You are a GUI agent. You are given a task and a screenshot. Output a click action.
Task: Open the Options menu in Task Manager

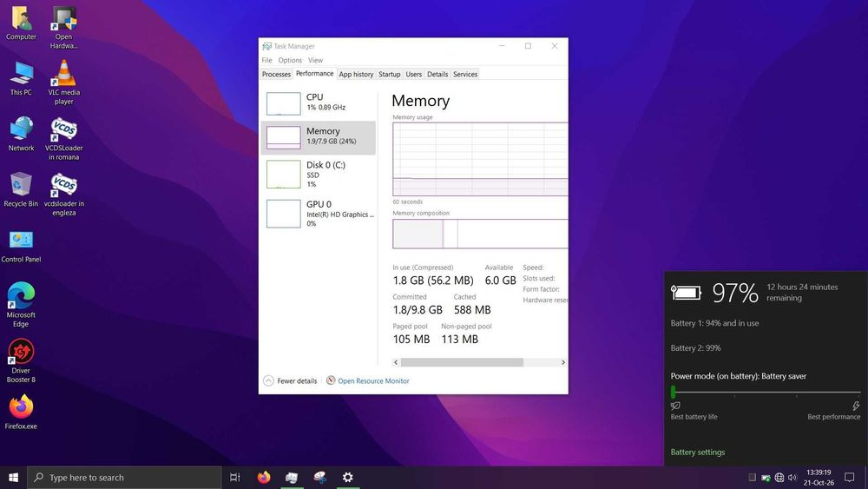[x=290, y=60]
